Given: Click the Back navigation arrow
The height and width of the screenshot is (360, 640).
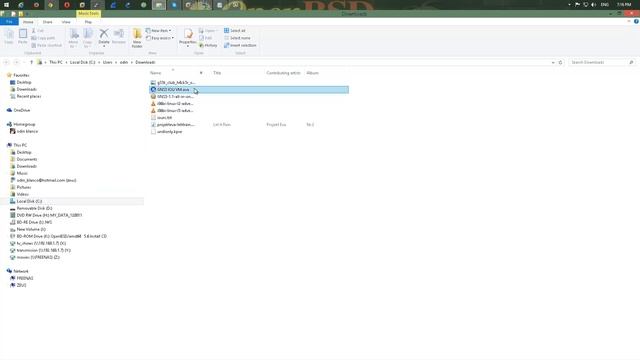Looking at the screenshot, I should point(6,62).
